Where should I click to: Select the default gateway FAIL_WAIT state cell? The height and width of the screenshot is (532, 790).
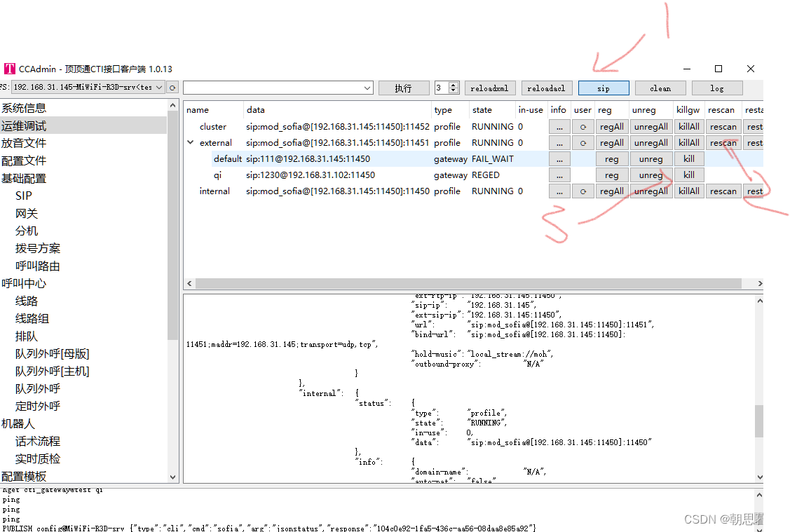(x=493, y=159)
